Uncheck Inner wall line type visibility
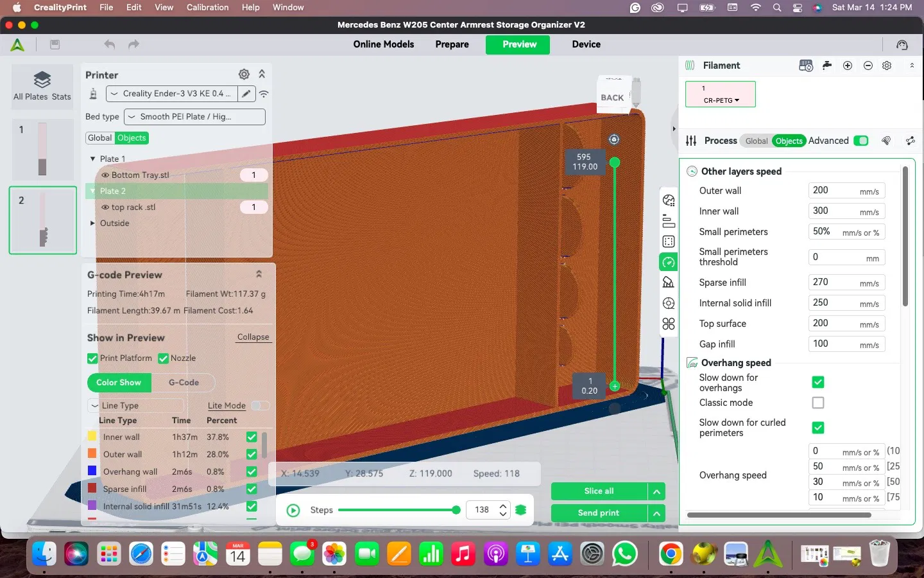The width and height of the screenshot is (924, 578). [x=252, y=437]
